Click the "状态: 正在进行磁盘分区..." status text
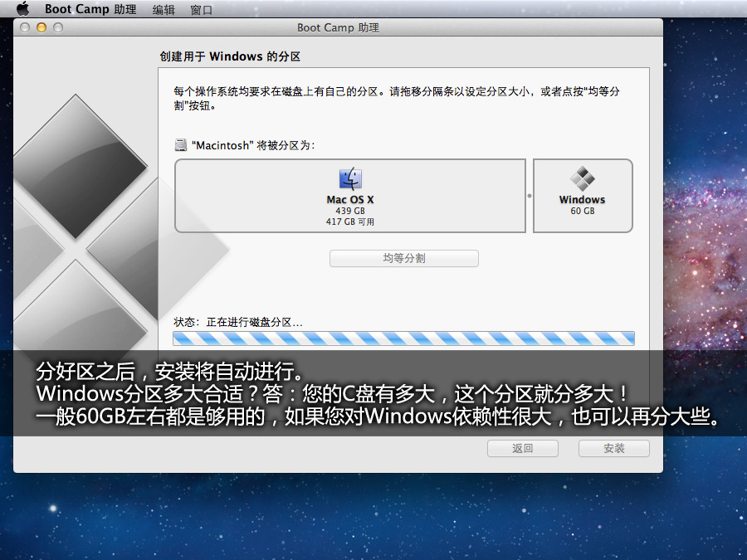This screenshot has width=747, height=560. [x=237, y=322]
